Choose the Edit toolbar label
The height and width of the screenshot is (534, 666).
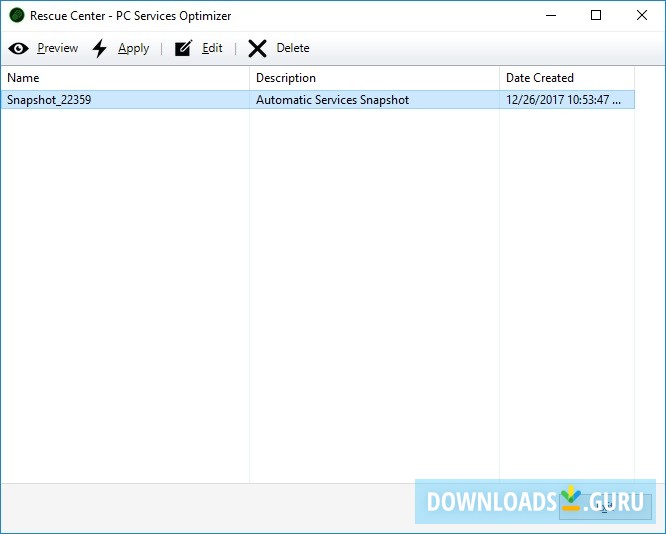pos(212,48)
